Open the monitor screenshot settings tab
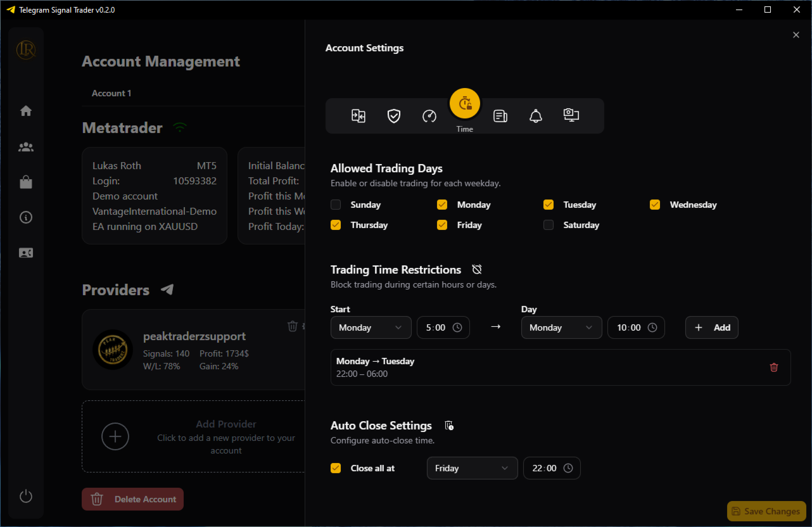 point(571,115)
